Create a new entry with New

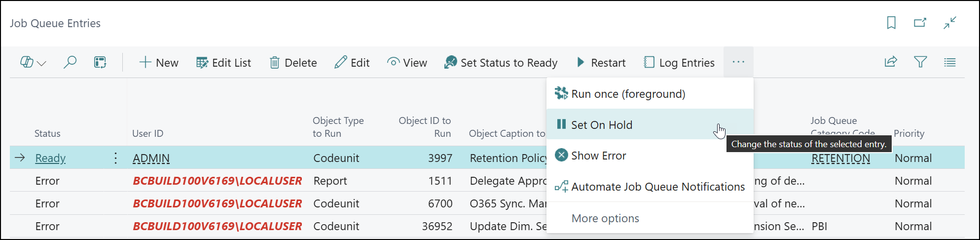click(x=158, y=63)
